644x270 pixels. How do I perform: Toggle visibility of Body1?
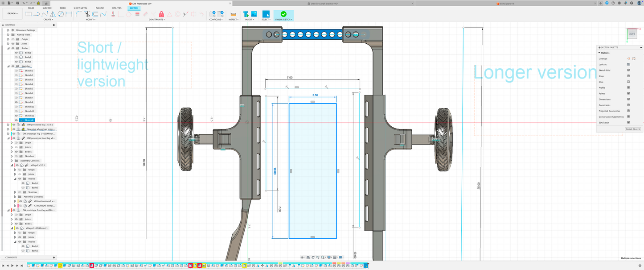pyautogui.click(x=16, y=53)
